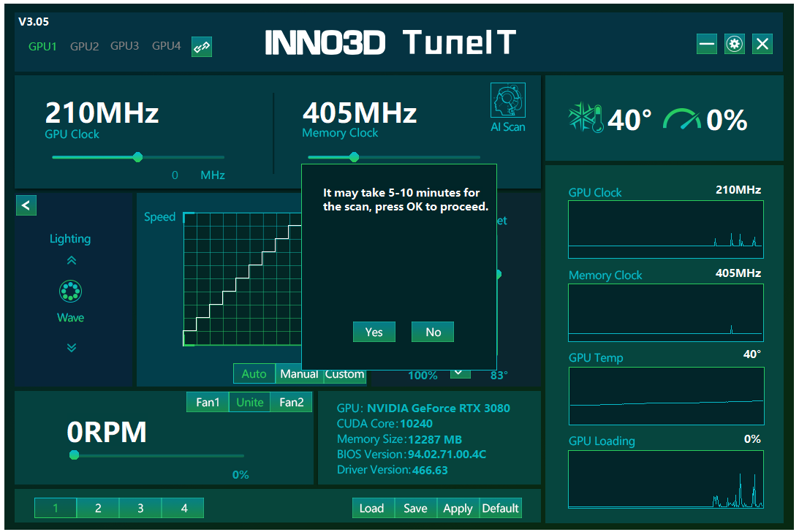
Task: Click the Memory Size 12287 MB text
Action: click(399, 438)
